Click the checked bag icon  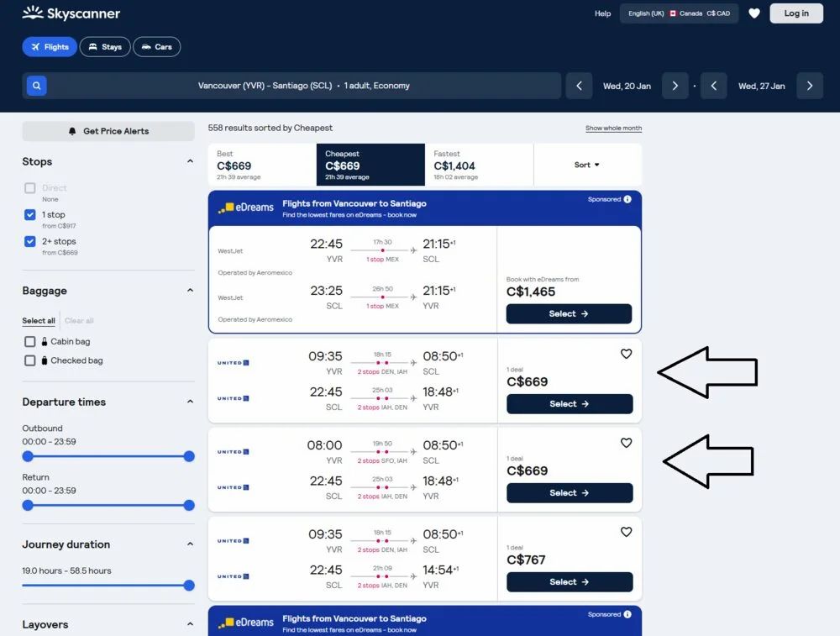[x=45, y=360]
